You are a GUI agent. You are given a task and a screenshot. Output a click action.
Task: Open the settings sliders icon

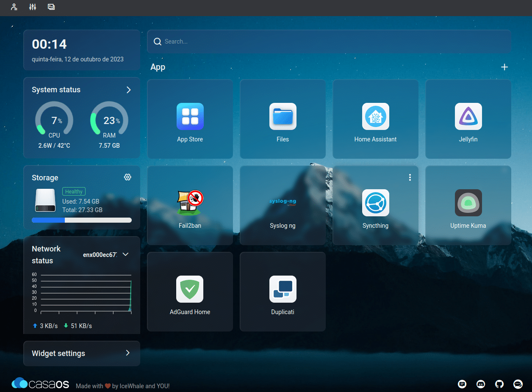(x=33, y=7)
